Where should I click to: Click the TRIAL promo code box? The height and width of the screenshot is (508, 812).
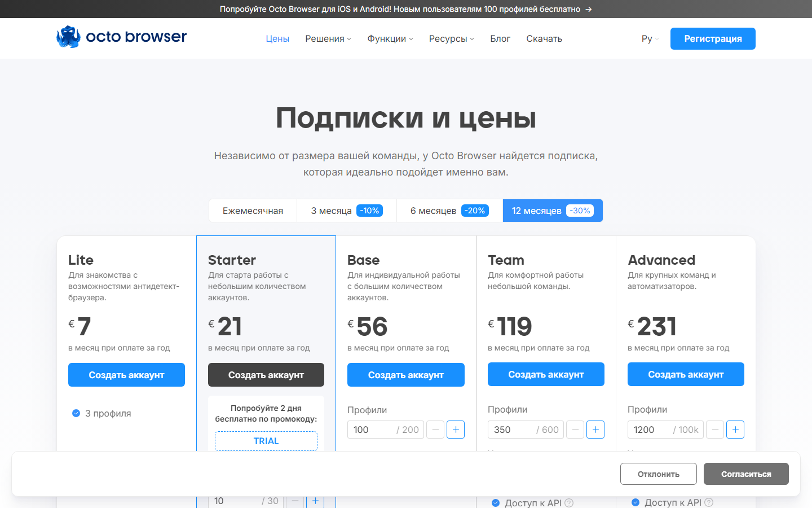coord(266,441)
